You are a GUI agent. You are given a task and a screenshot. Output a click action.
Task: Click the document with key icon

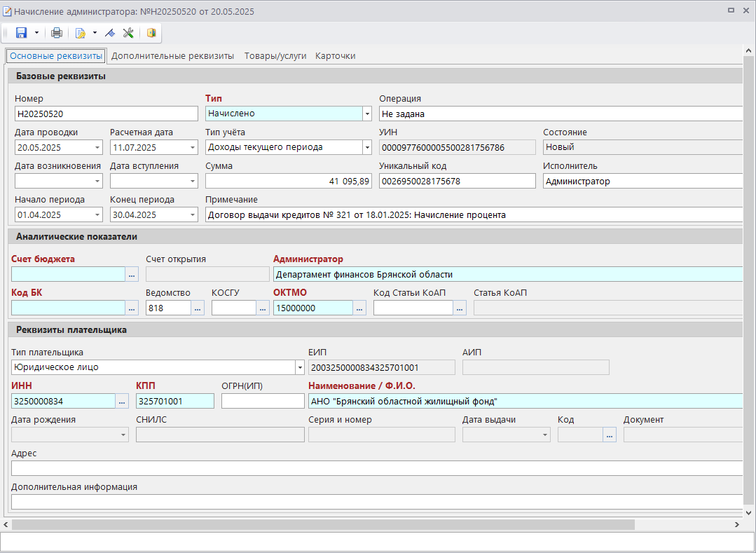(x=81, y=33)
